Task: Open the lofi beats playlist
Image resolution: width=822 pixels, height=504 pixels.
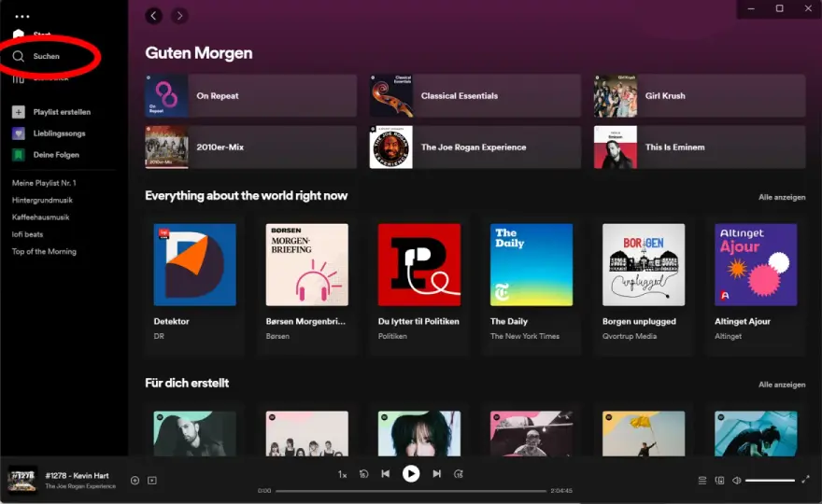Action: point(27,234)
